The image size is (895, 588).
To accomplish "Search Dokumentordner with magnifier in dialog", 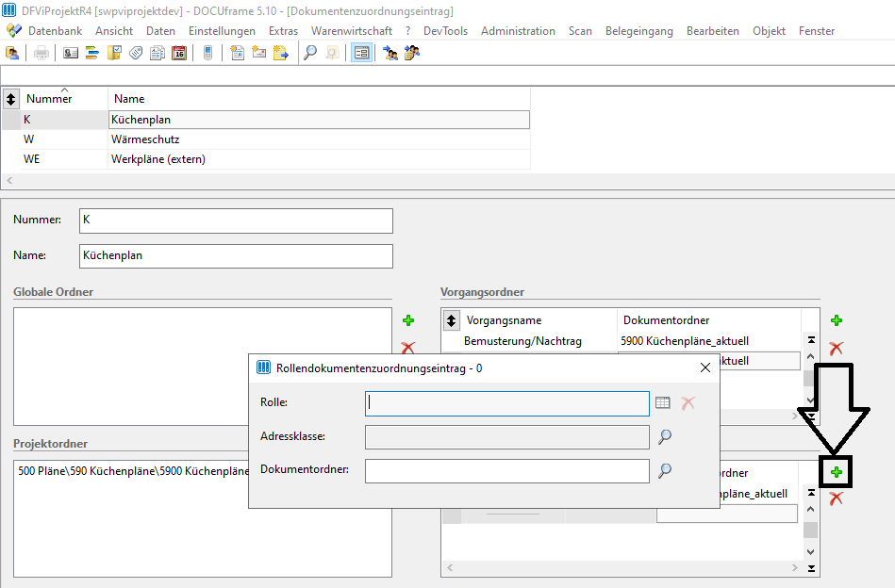I will [664, 470].
